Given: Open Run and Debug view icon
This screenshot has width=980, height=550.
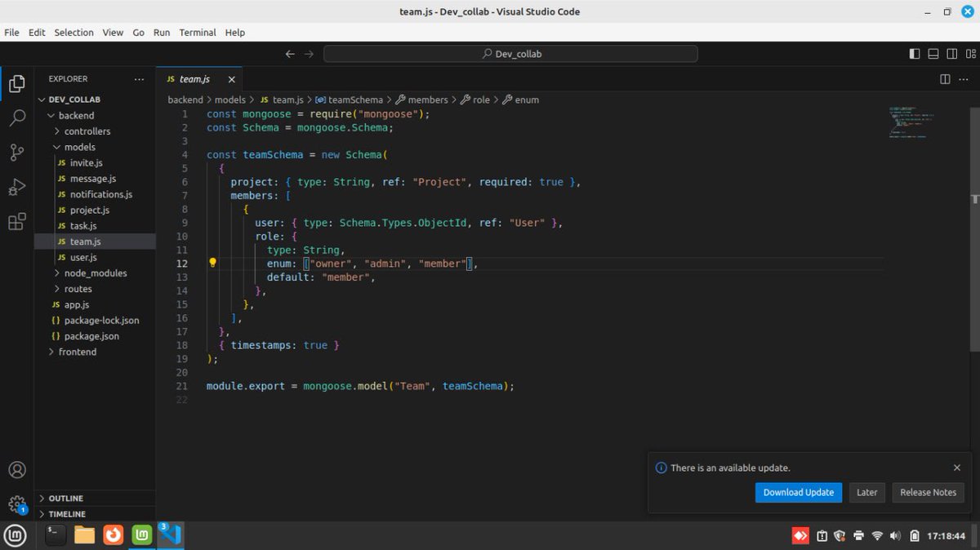Looking at the screenshot, I should click(16, 187).
